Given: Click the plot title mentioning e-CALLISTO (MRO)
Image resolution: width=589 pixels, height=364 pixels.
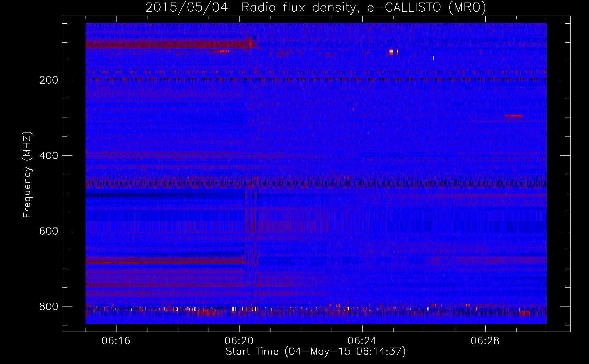Looking at the screenshot, I should click(x=316, y=7).
